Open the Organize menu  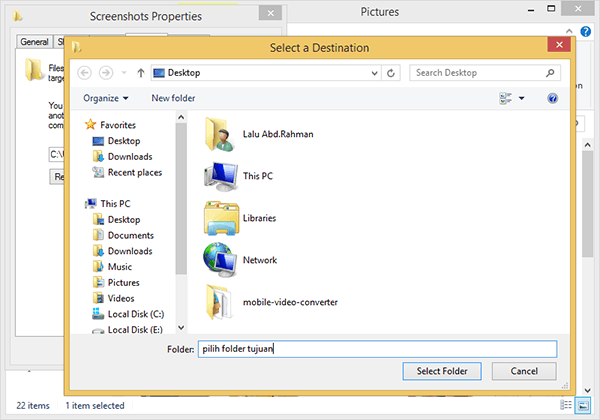106,98
